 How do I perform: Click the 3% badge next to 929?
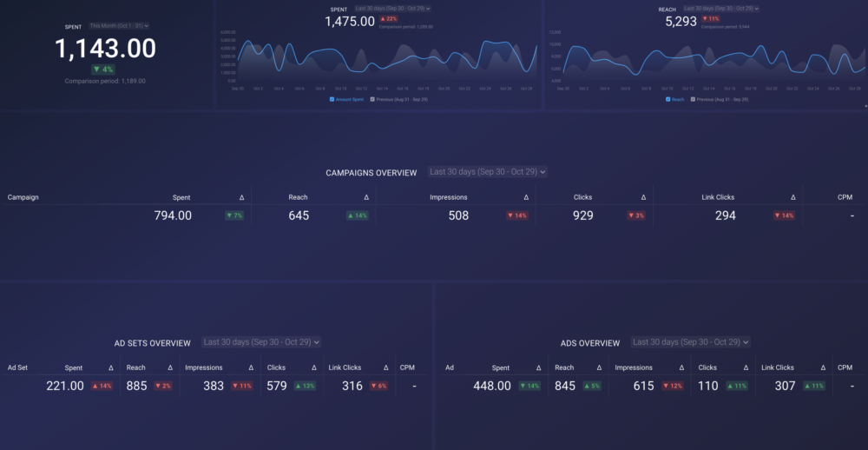pos(636,215)
